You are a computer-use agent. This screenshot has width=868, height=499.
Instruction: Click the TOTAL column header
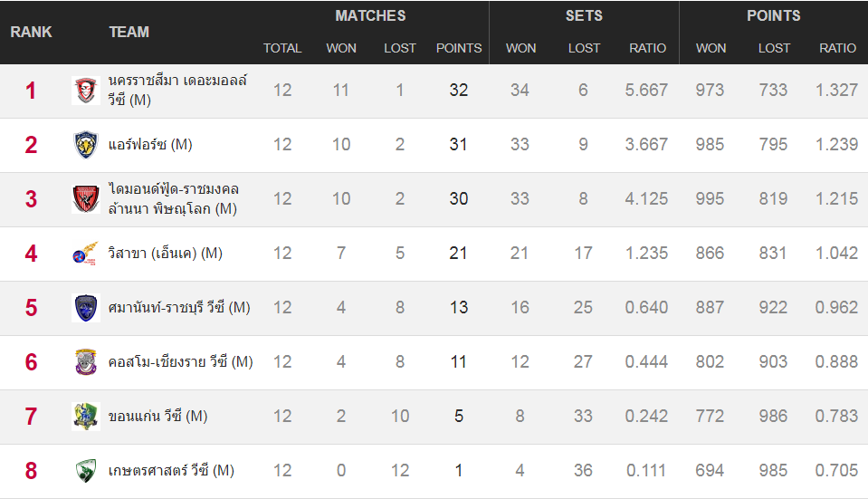pos(282,48)
